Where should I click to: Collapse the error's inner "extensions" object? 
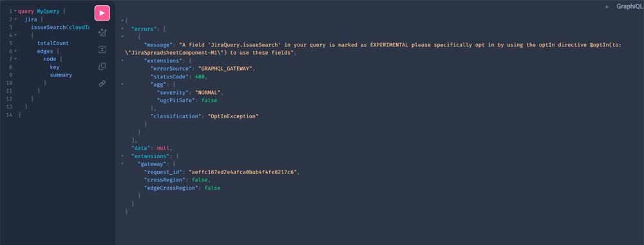122,60
